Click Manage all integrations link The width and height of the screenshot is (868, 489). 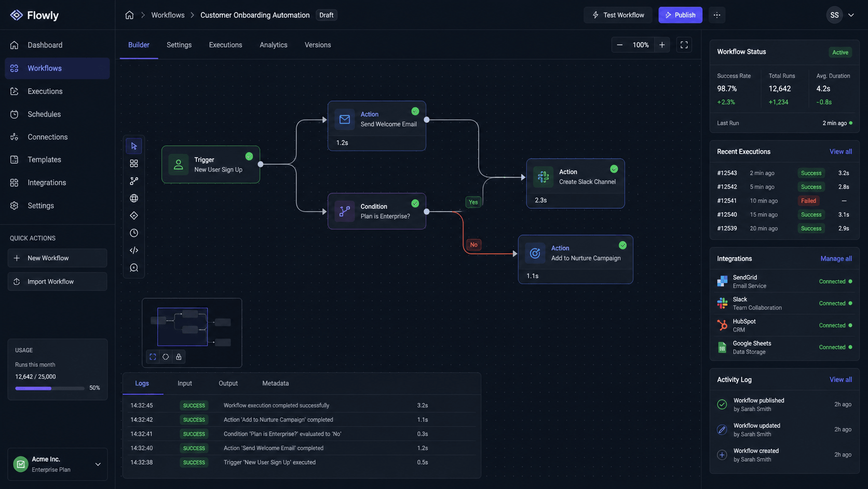tap(836, 259)
